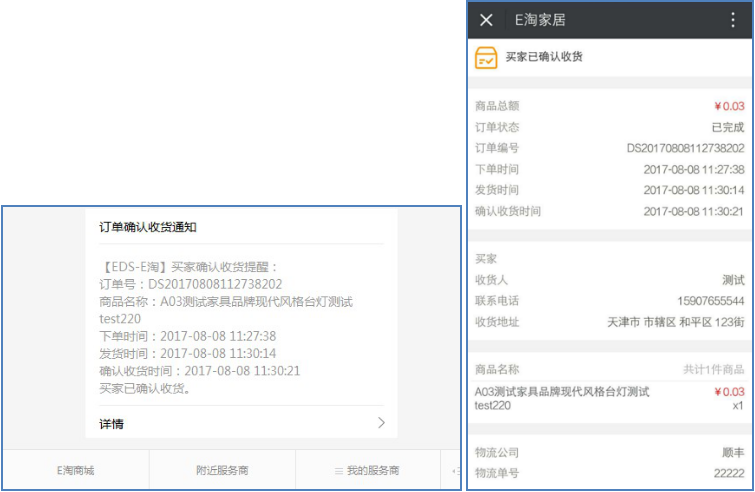The image size is (755, 492).
Task: Open the three-dot more menu
Action: (x=733, y=20)
